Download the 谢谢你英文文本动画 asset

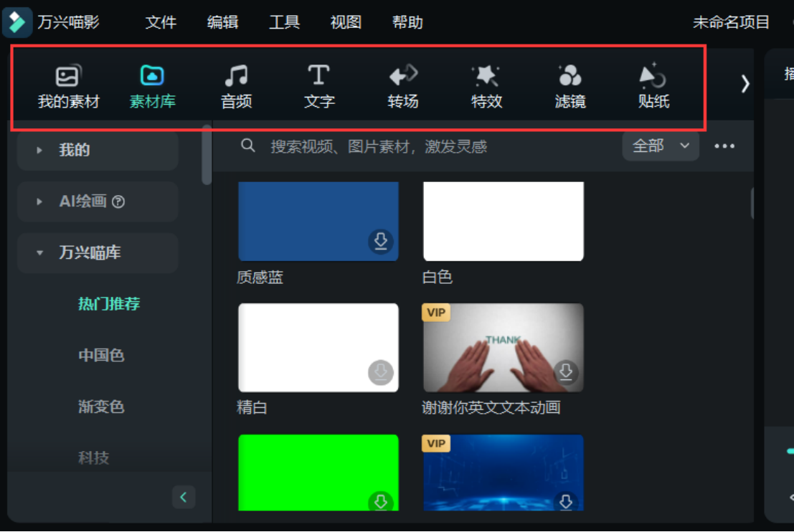tap(566, 372)
